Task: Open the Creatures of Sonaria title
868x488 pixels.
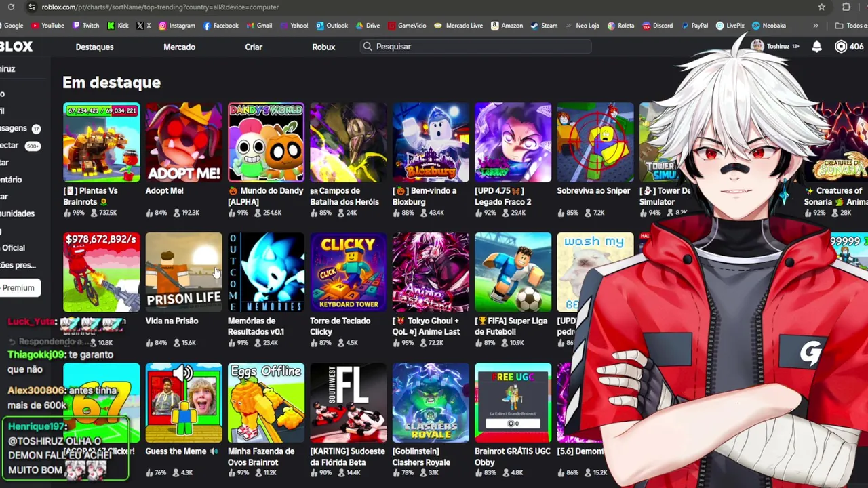Action: click(835, 196)
